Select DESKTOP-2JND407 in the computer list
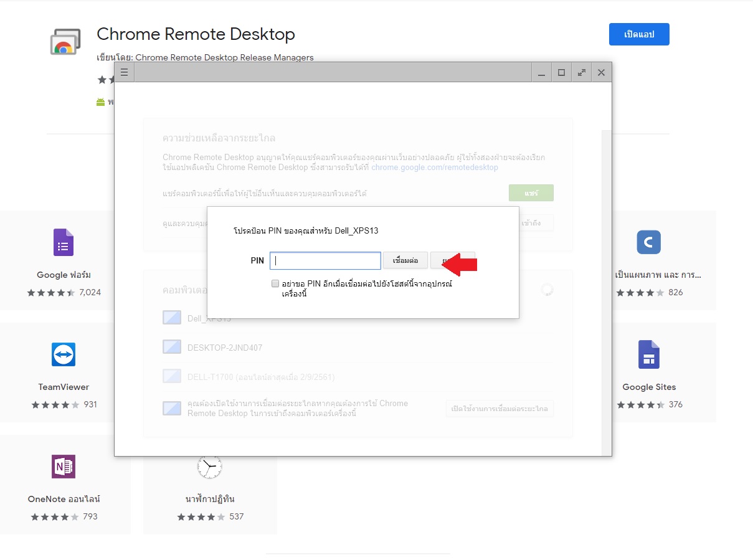This screenshot has width=753, height=560. point(225,348)
